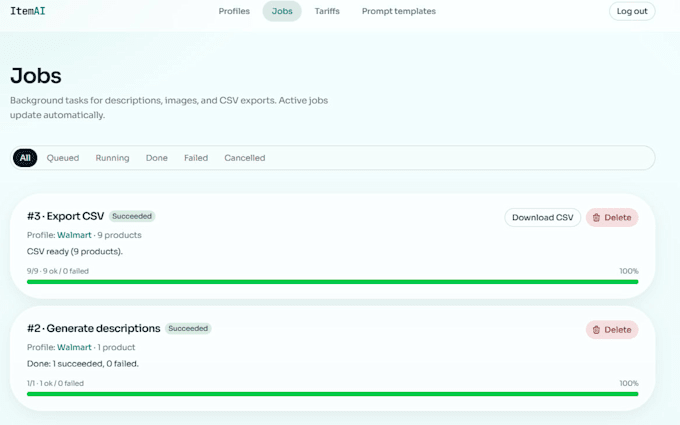Click Succeeded badge on Generate descriptions job
680x425 pixels.
(x=188, y=328)
